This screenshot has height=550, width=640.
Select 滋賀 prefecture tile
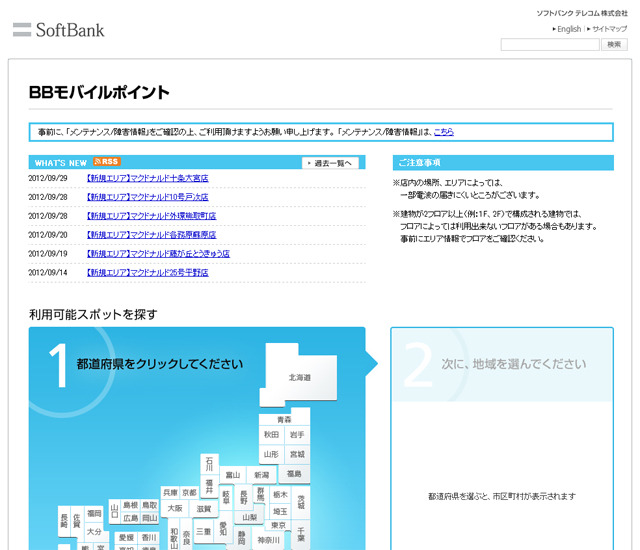(204, 508)
